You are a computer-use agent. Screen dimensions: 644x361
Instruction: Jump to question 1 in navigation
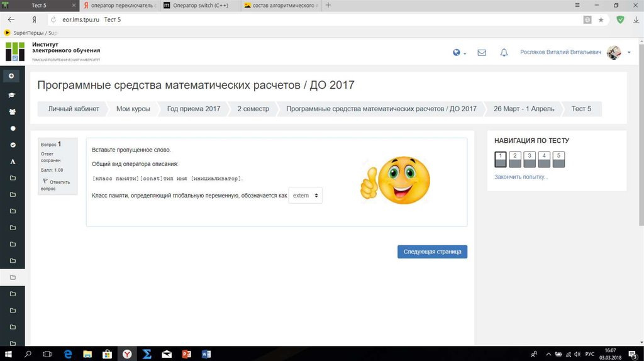(x=500, y=159)
